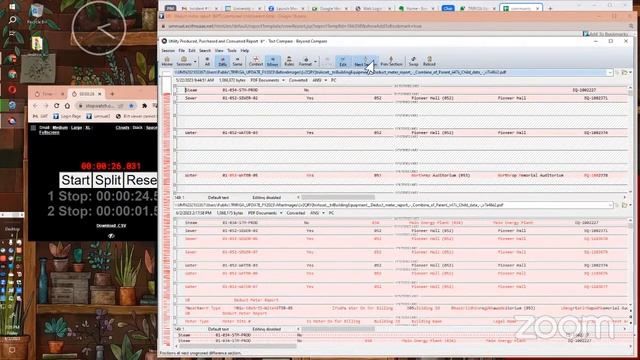Open the Help menu
This screenshot has height=360, width=640.
click(x=244, y=51)
